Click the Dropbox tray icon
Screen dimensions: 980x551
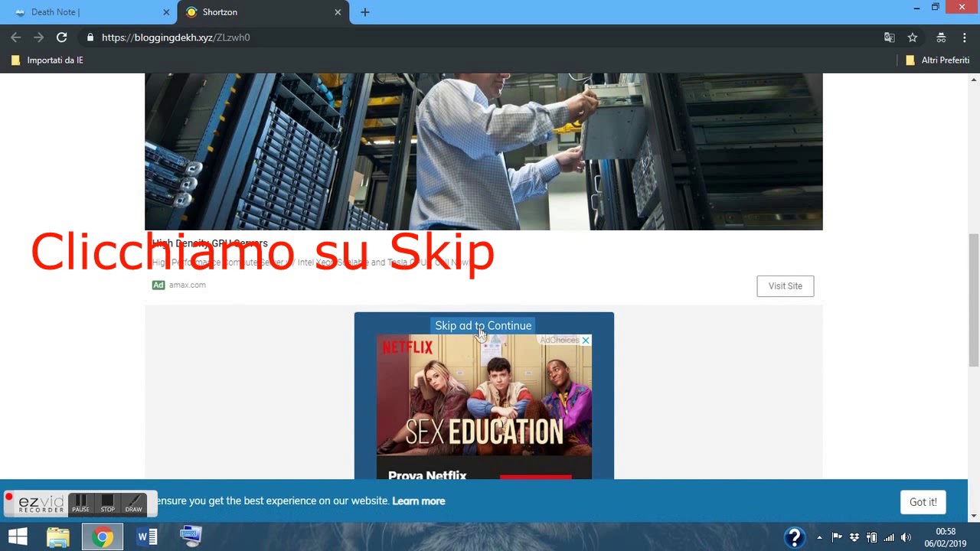854,537
